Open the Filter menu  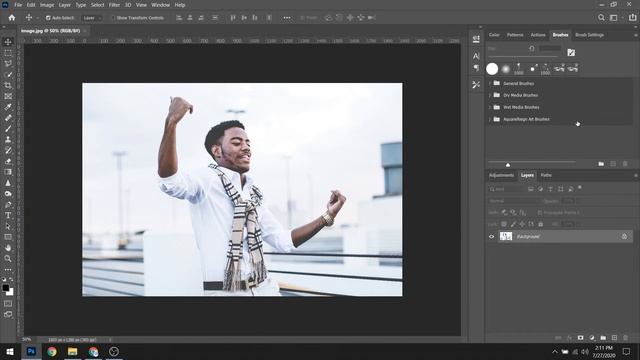(114, 5)
